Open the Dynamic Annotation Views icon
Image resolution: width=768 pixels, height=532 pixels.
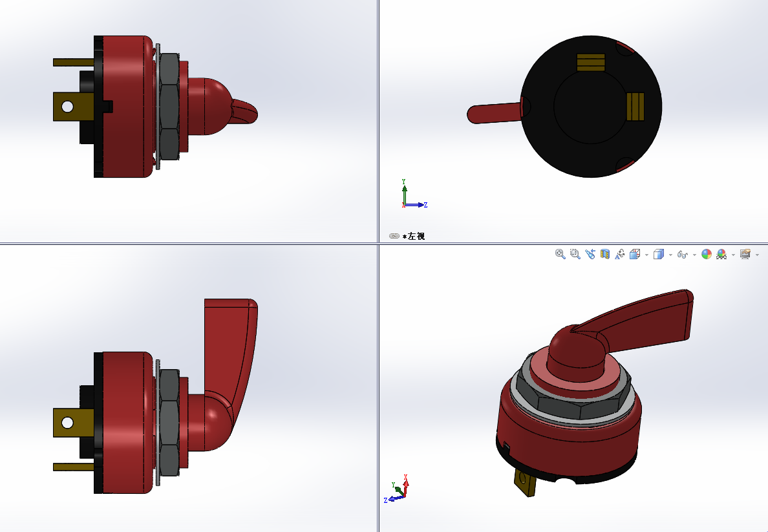(619, 254)
